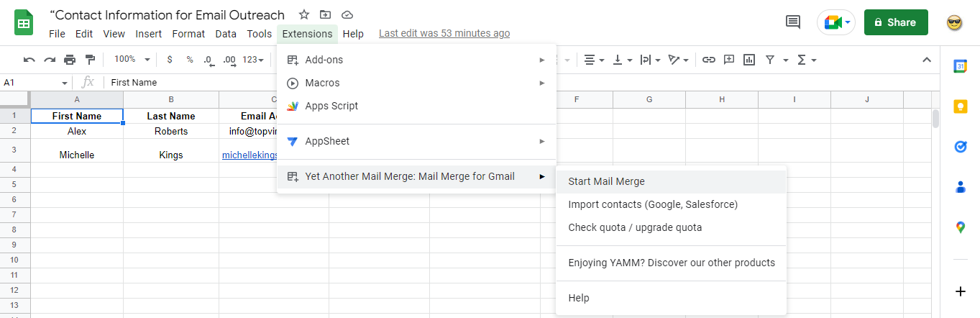Open the name box A1 dropdown
This screenshot has width=980, height=318.
[65, 83]
